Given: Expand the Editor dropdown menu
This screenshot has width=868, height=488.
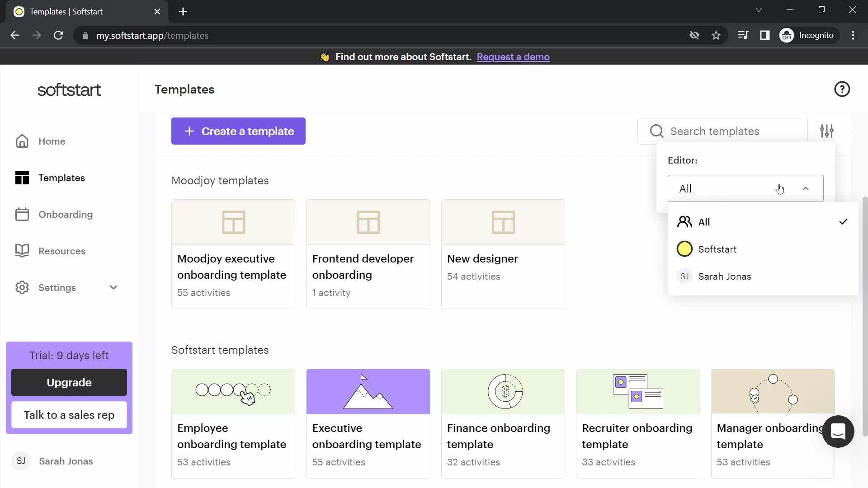Looking at the screenshot, I should coord(746,188).
